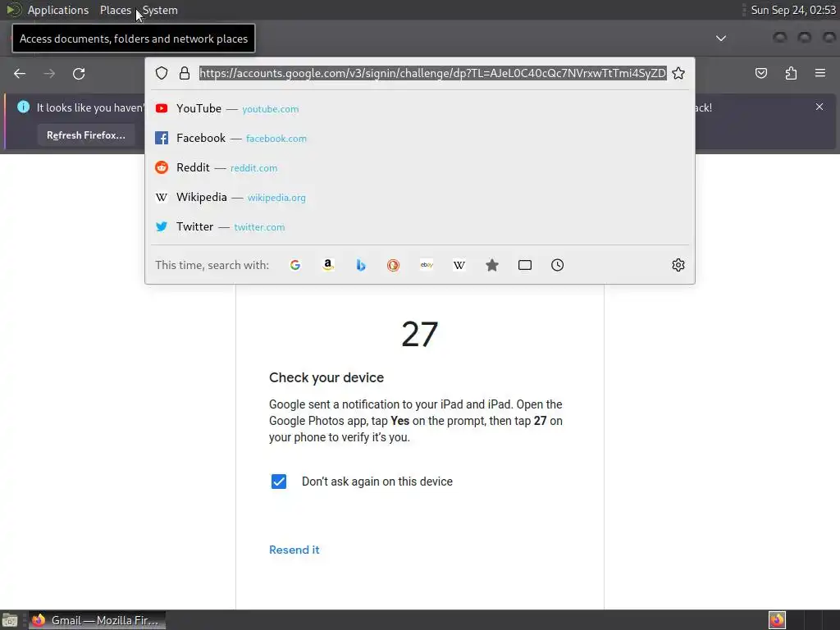This screenshot has width=840, height=630.
Task: Click the Refresh Firefox button
Action: coord(85,135)
